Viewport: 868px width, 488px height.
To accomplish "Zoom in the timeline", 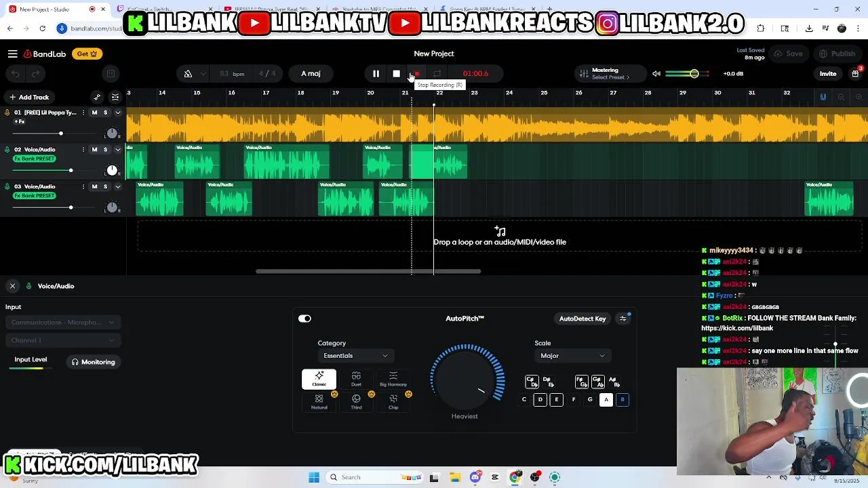I will (859, 97).
